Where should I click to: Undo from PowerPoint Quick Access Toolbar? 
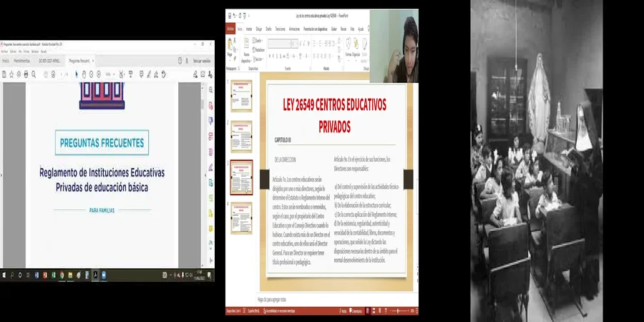point(234,16)
